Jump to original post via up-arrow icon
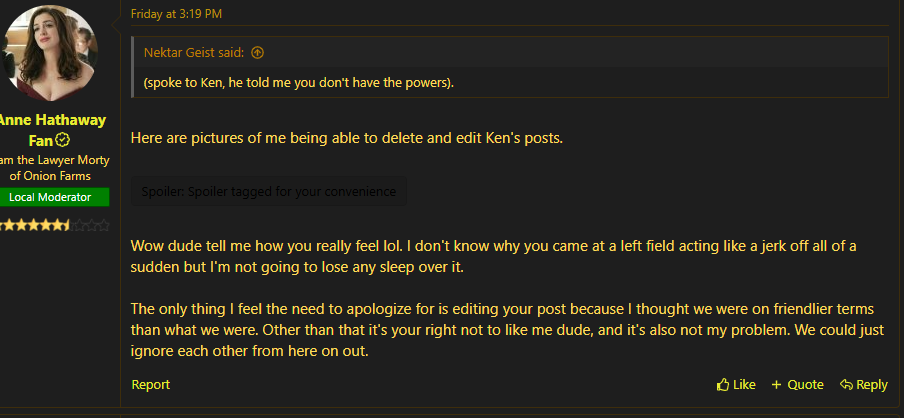This screenshot has height=418, width=904. click(x=258, y=53)
